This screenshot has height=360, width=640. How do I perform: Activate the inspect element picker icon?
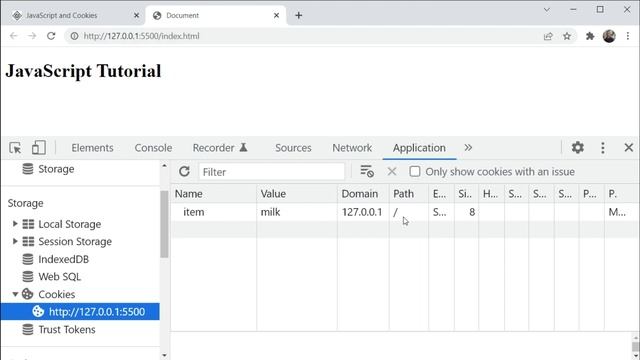(16, 148)
